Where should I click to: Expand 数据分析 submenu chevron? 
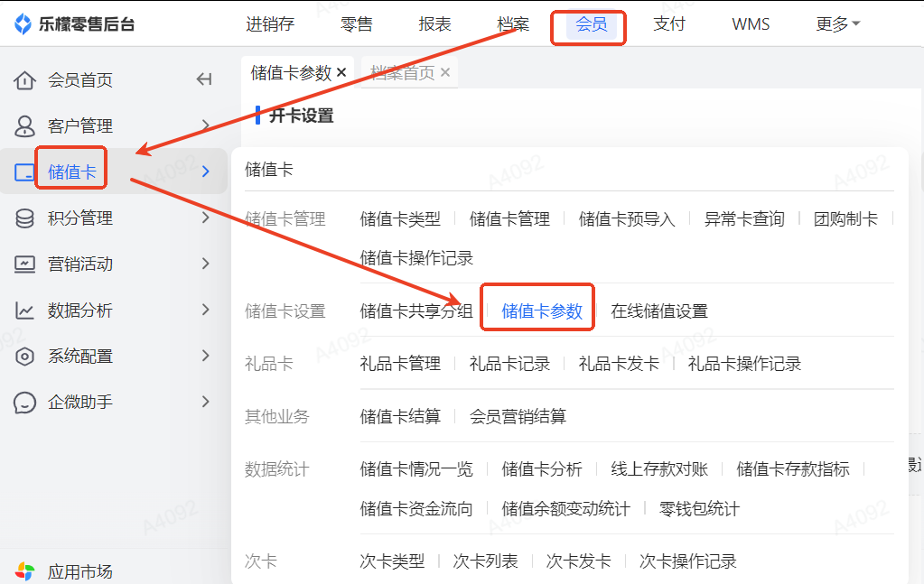[205, 309]
